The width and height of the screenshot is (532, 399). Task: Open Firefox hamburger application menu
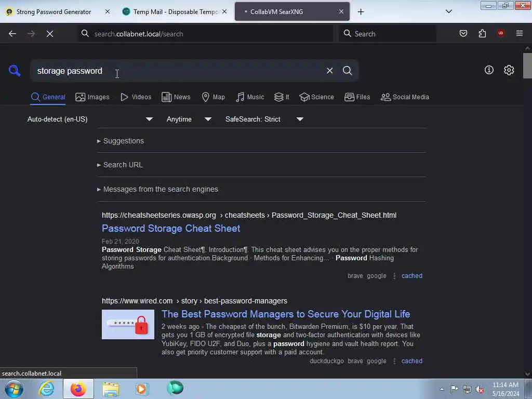pyautogui.click(x=519, y=33)
